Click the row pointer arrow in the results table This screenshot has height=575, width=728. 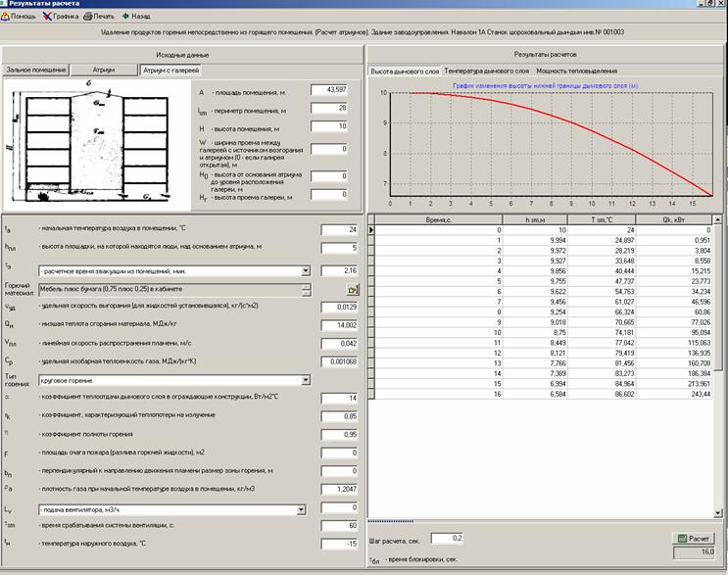pyautogui.click(x=371, y=229)
